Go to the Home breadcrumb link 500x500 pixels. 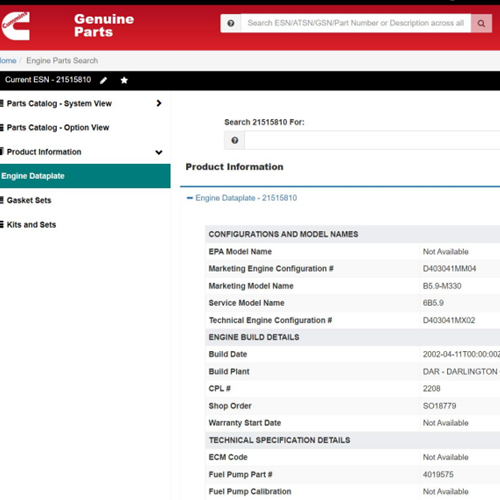coord(8,61)
